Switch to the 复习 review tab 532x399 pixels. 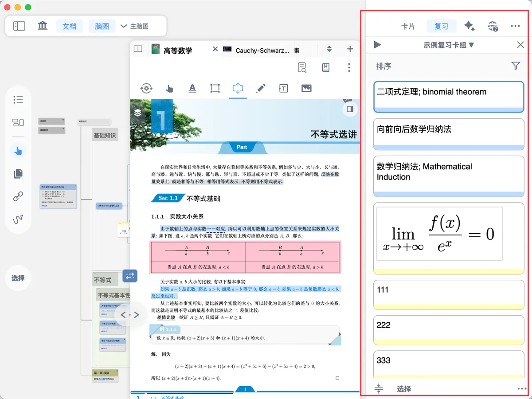coord(441,26)
